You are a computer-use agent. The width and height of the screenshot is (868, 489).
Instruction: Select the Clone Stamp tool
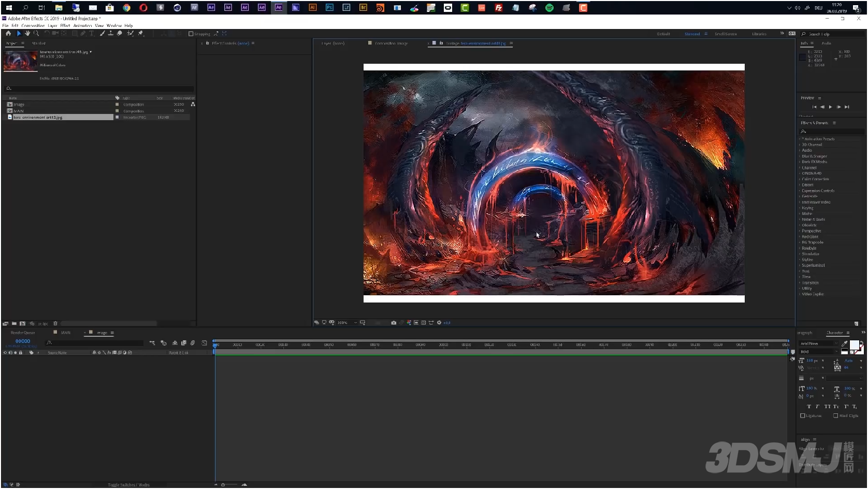(x=110, y=34)
